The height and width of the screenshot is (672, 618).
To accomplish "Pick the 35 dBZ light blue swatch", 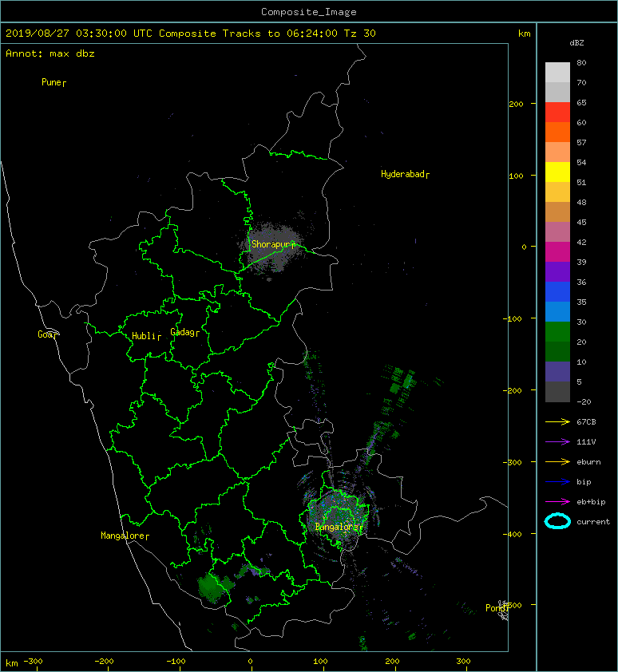I will (x=557, y=311).
